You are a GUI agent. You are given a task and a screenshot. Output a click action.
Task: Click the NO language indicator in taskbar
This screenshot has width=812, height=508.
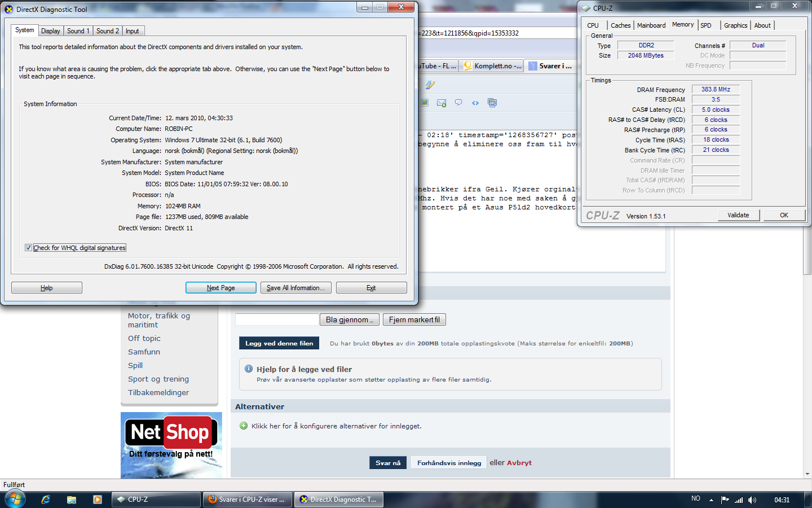click(x=696, y=499)
